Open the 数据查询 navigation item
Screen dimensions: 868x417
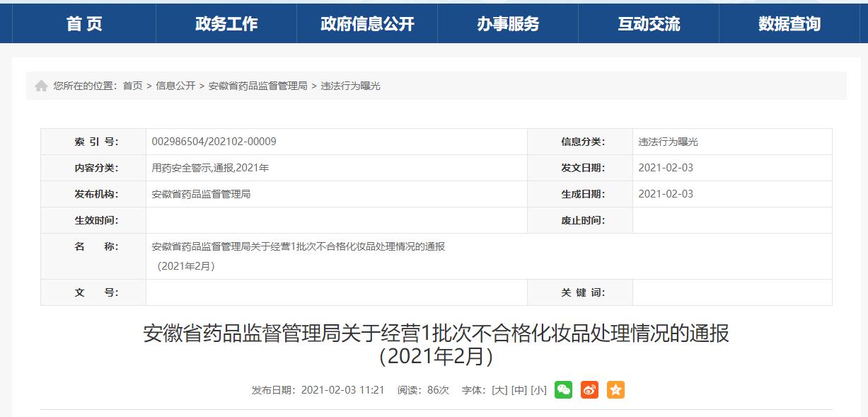[789, 24]
